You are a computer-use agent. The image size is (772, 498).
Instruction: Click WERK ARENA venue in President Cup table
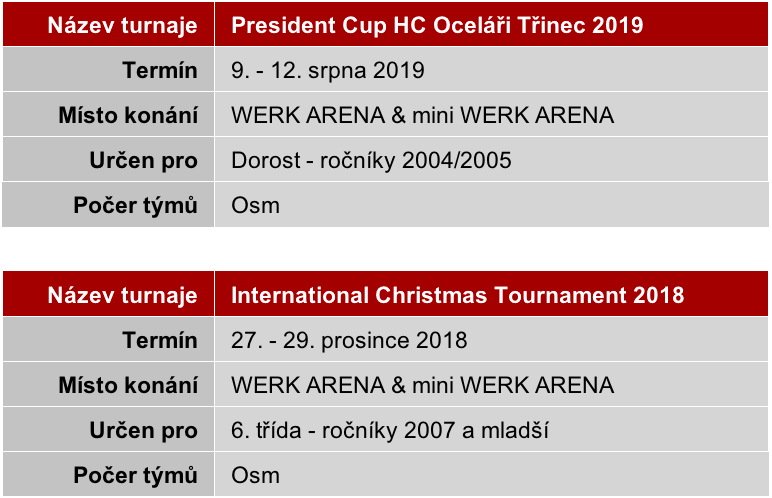click(422, 115)
